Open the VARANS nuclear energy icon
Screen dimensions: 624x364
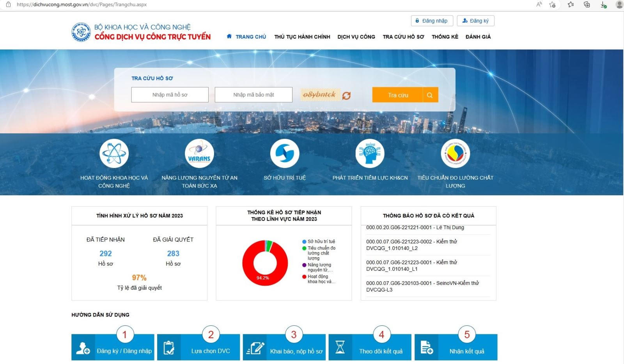pyautogui.click(x=199, y=154)
